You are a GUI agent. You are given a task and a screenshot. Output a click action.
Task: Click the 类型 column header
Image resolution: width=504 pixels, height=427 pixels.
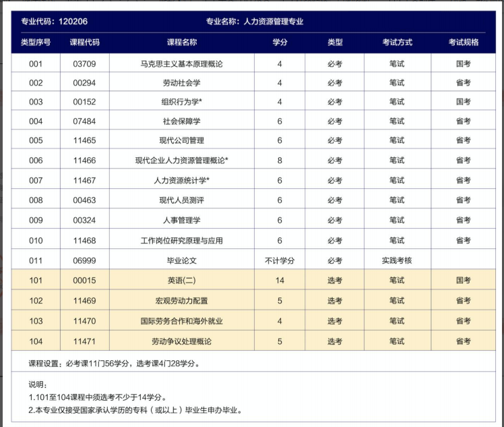click(x=335, y=42)
